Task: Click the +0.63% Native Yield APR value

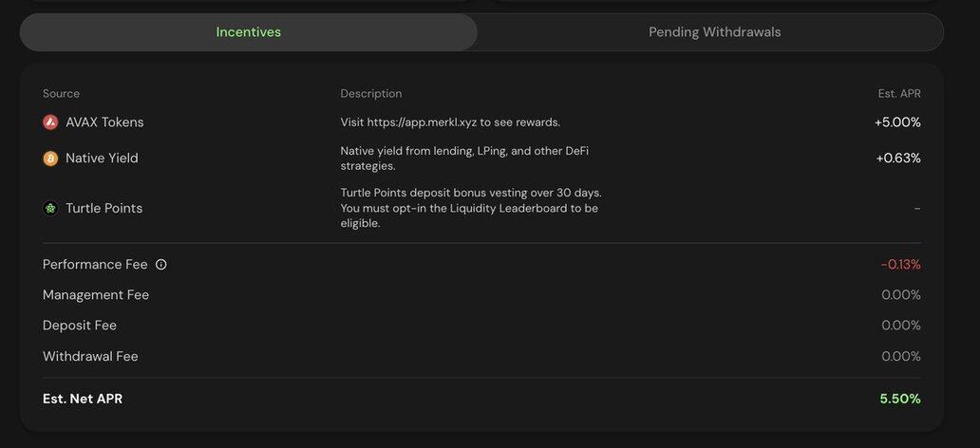Action: point(897,159)
